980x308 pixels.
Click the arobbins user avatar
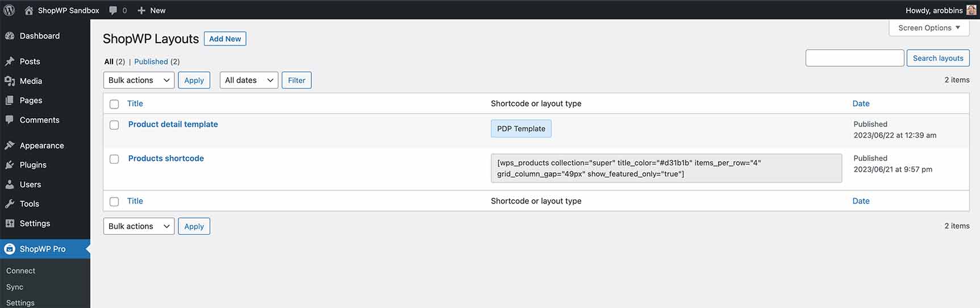[x=971, y=10]
